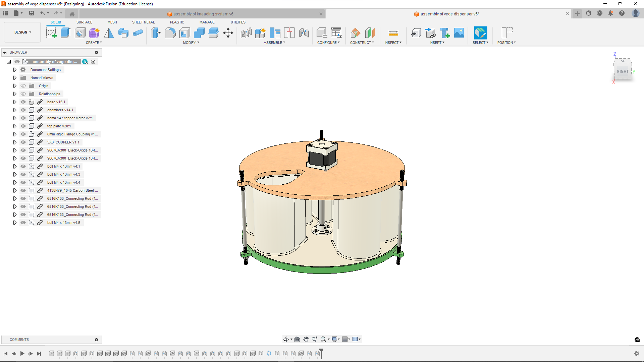
Task: Open the Measure tool under Inspect
Action: [x=393, y=33]
